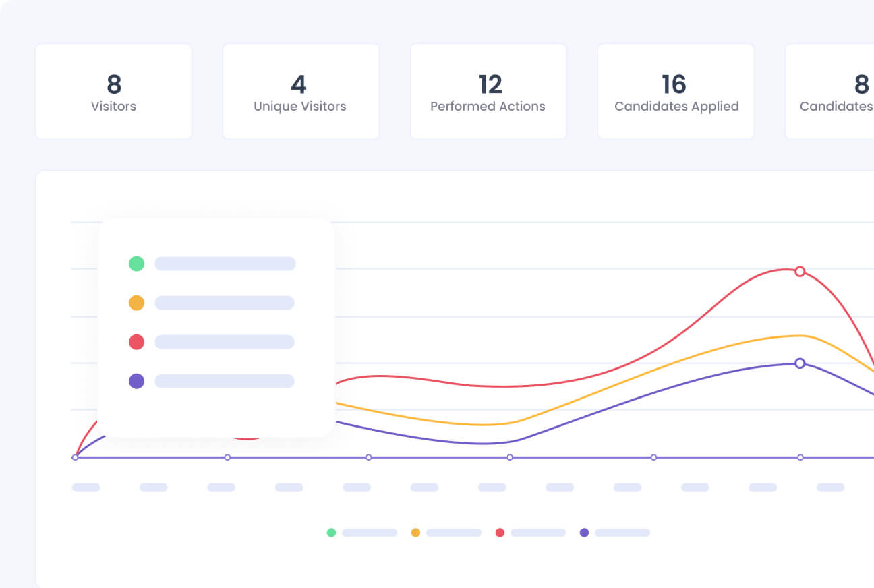Click the purple dot in the tooltip popup
874x588 pixels.
(136, 381)
